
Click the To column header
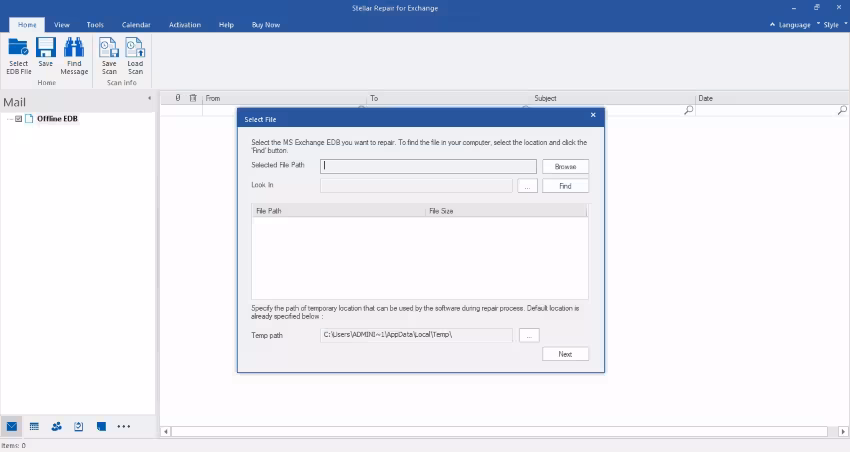click(x=449, y=98)
